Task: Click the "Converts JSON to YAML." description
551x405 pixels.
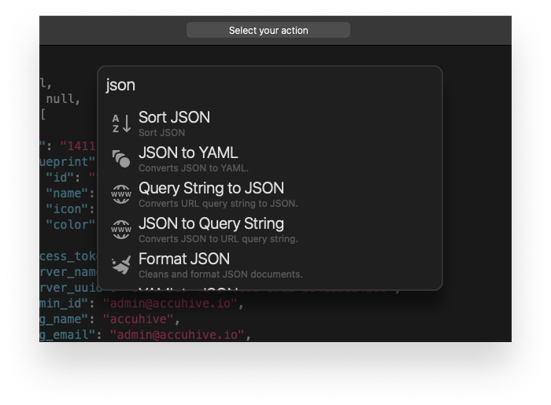Action: point(194,168)
